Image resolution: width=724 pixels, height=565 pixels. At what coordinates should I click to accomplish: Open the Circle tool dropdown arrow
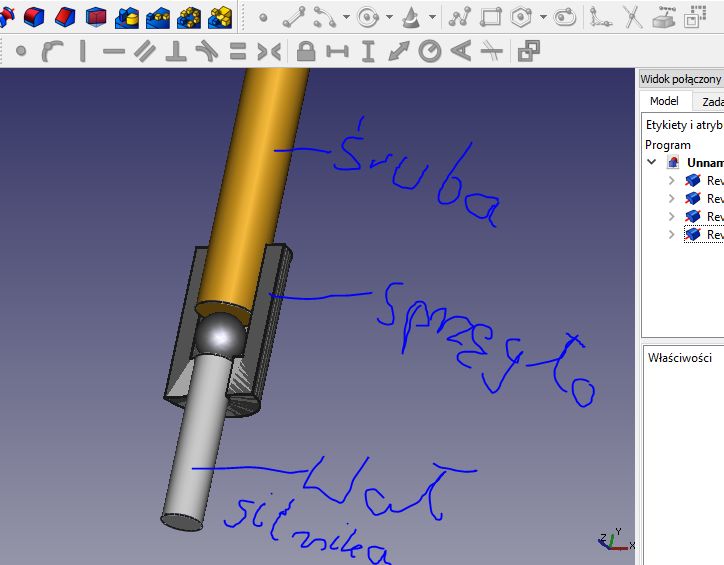[389, 17]
